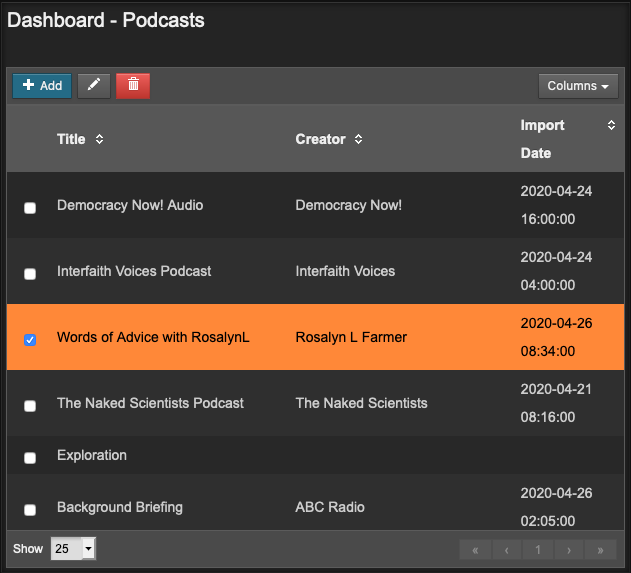Uncheck Words of Advice with RosalynL

30,339
